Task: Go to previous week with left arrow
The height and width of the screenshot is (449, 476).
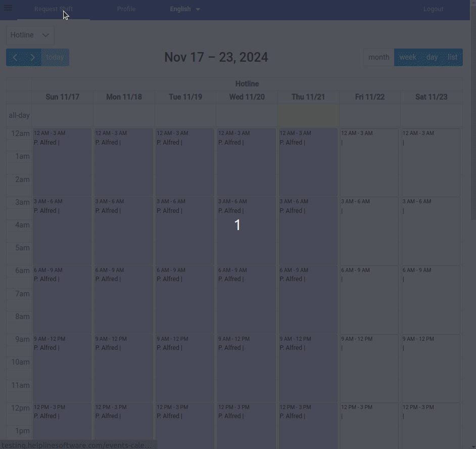Action: point(15,58)
